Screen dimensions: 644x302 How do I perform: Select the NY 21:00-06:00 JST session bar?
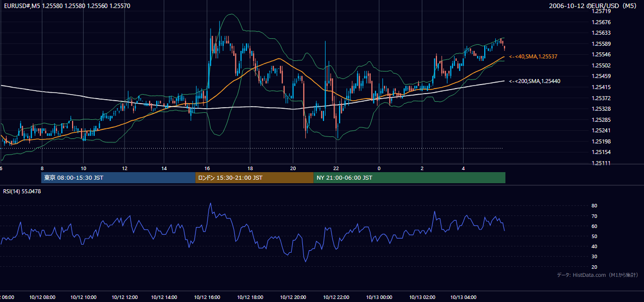click(x=409, y=178)
